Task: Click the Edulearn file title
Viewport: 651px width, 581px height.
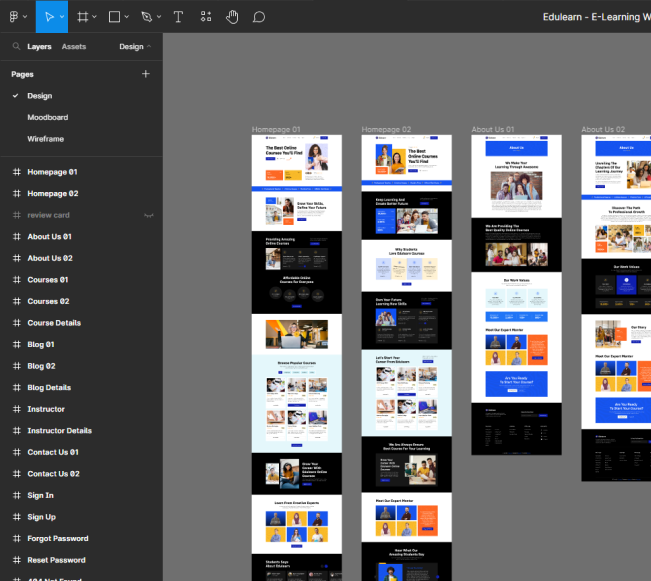Action: click(597, 17)
